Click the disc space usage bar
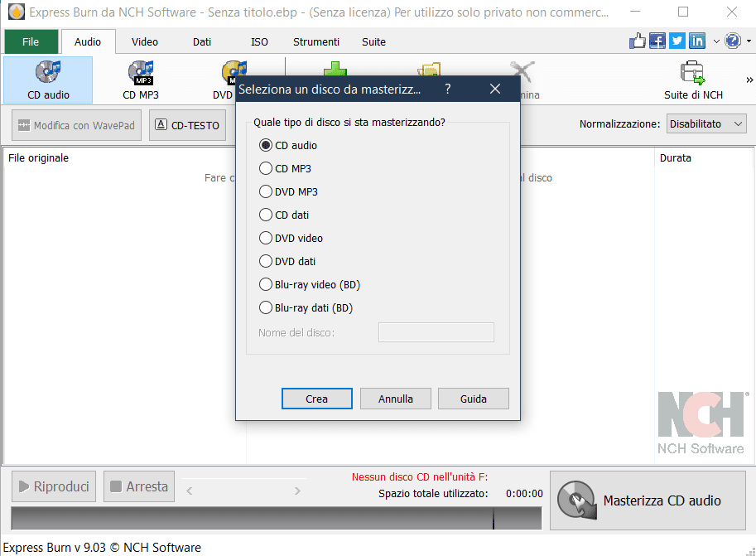Viewport: 756px width, 556px height. (x=277, y=518)
